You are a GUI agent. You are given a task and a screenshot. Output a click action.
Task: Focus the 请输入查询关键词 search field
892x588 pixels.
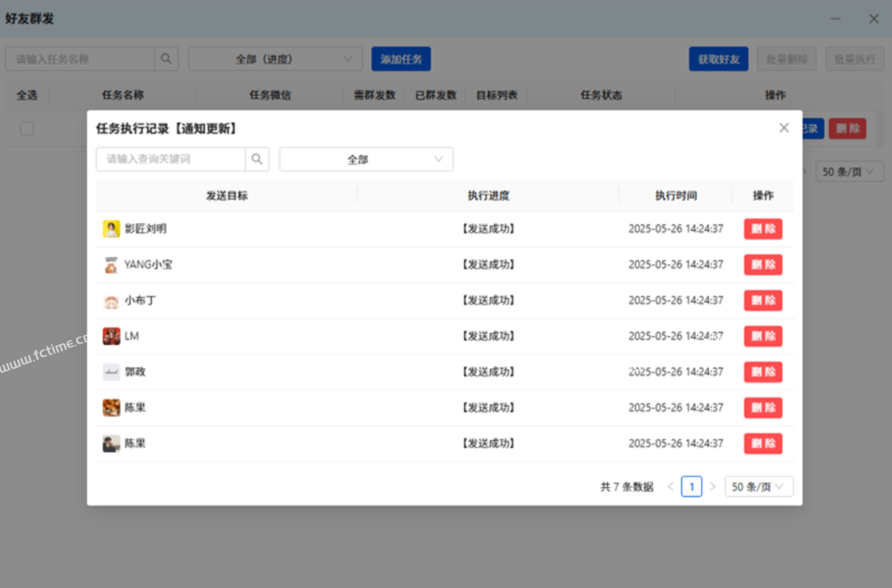[171, 159]
